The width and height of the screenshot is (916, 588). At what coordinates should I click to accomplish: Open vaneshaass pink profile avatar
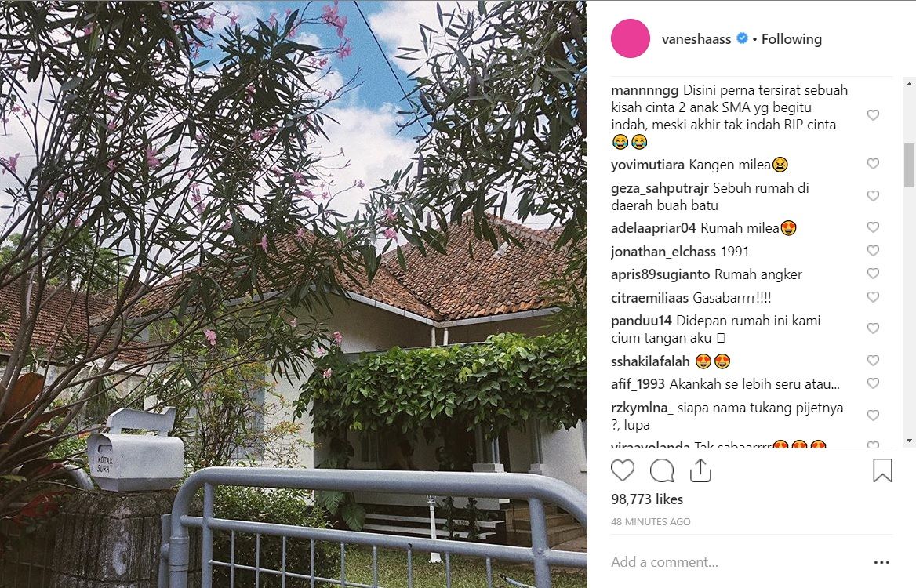[x=631, y=38]
